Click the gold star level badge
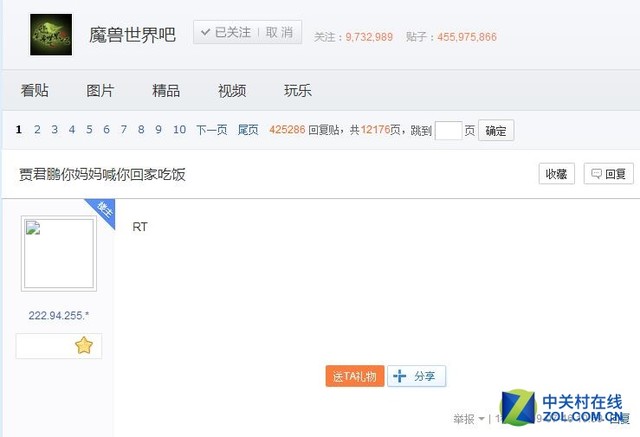The height and width of the screenshot is (437, 640). [84, 346]
